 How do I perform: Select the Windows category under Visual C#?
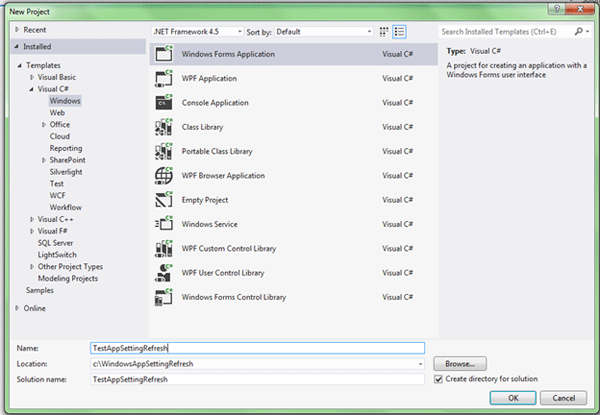pyautogui.click(x=65, y=101)
